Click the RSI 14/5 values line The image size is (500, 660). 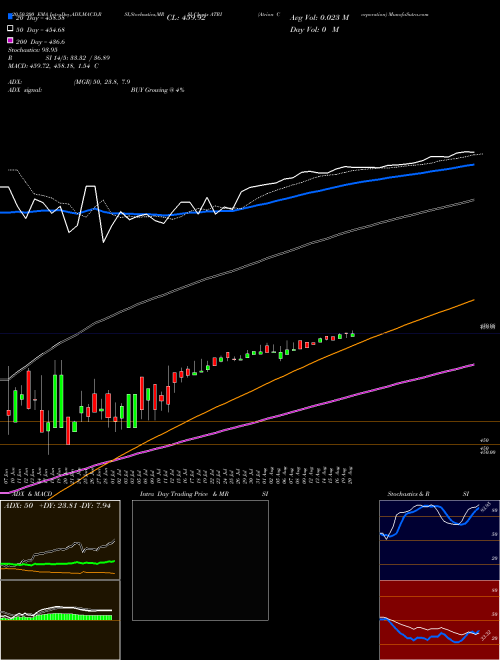click(59, 58)
